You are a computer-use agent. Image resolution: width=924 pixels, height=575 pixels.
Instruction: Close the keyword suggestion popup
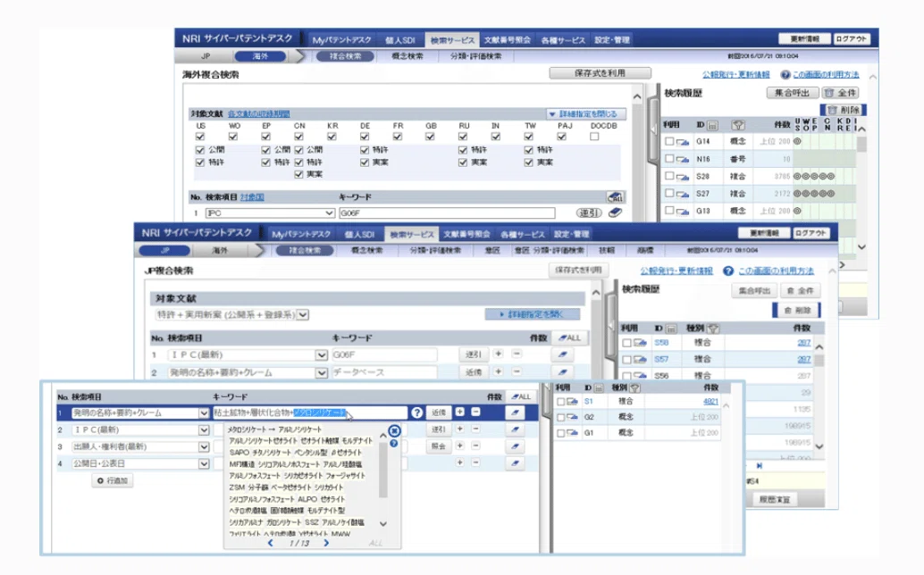click(394, 431)
